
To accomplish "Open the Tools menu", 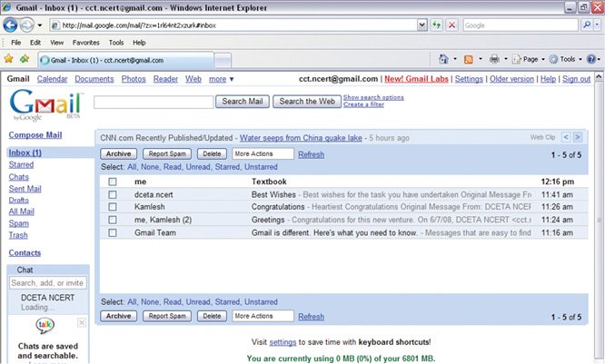I will pyautogui.click(x=116, y=43).
